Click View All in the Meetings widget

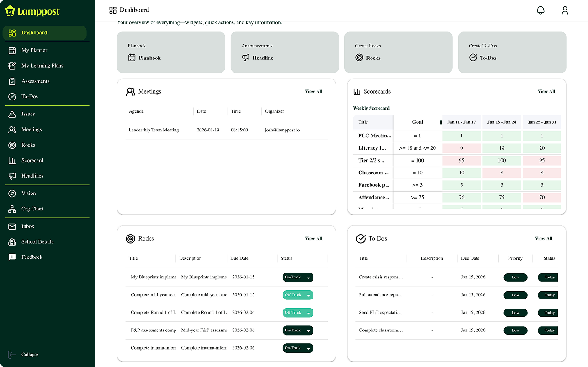[x=313, y=91]
